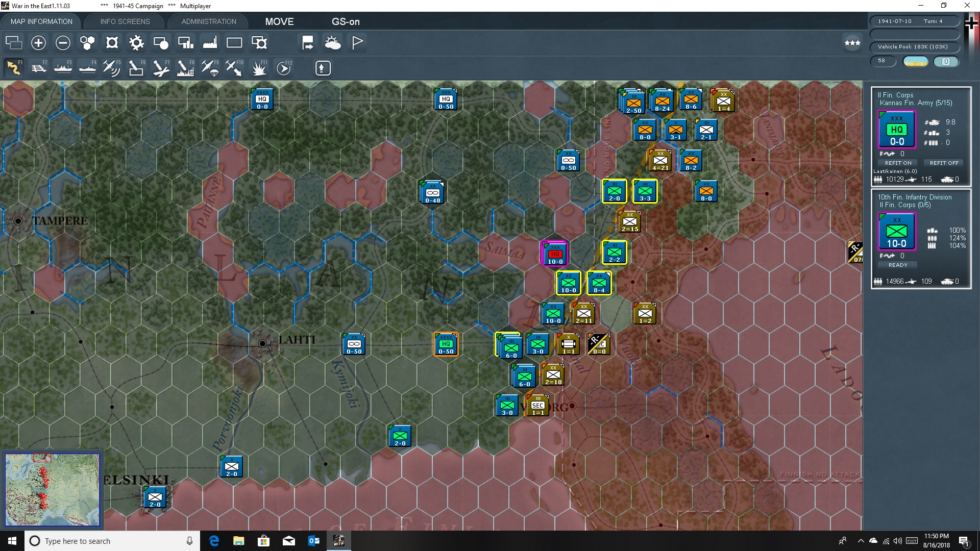The height and width of the screenshot is (551, 980).
Task: Click the Vehicle Pool 183K readout
Action: (913, 47)
